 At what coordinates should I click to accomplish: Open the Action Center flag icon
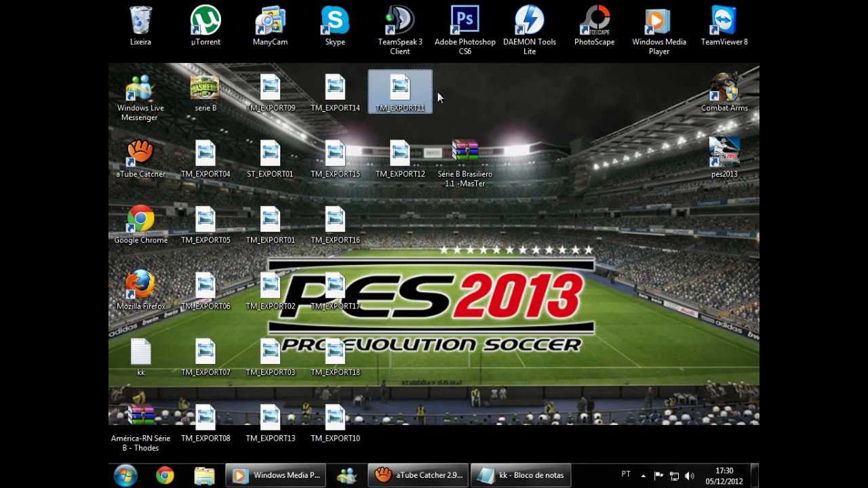(x=658, y=476)
